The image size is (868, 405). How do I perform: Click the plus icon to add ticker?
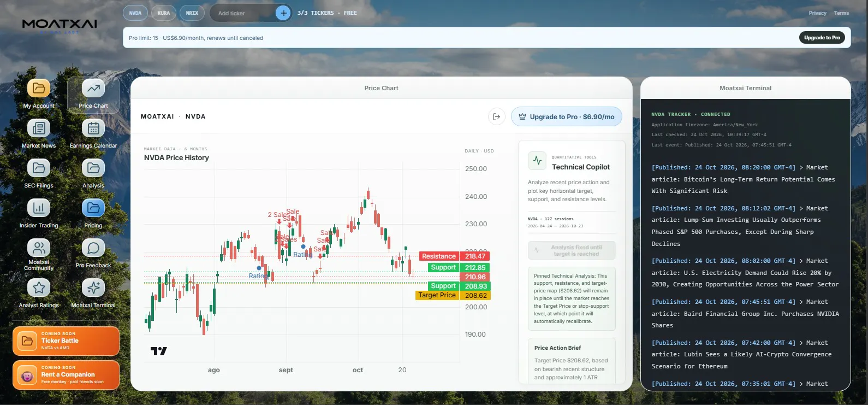(283, 13)
